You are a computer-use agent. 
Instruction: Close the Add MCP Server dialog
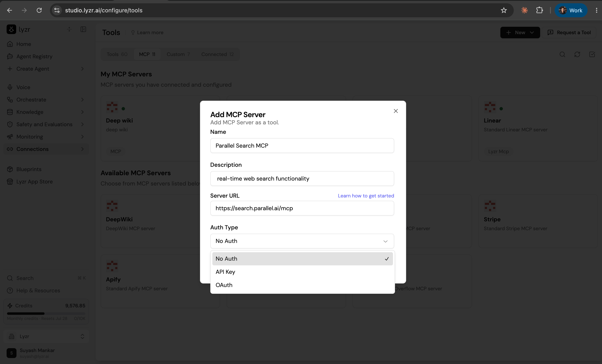click(x=396, y=111)
